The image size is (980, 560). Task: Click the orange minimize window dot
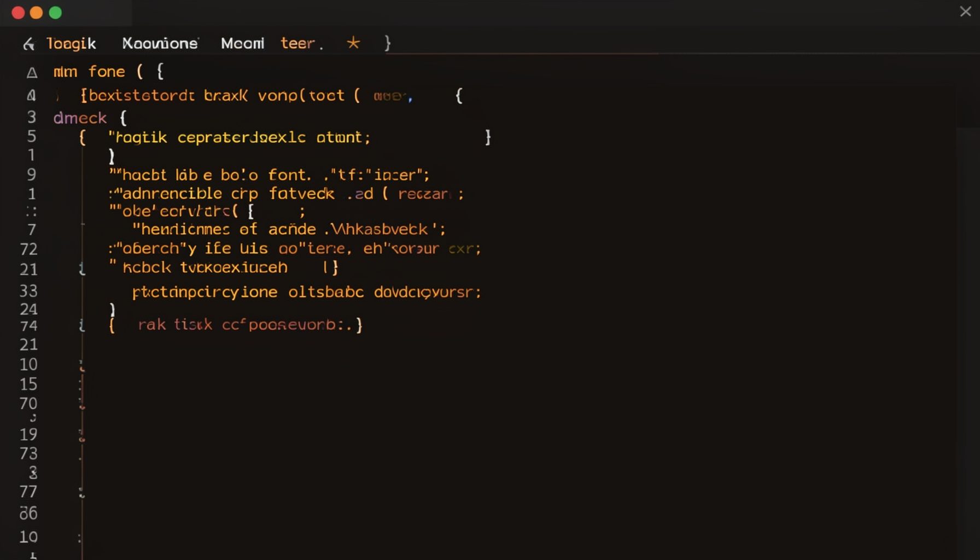37,13
